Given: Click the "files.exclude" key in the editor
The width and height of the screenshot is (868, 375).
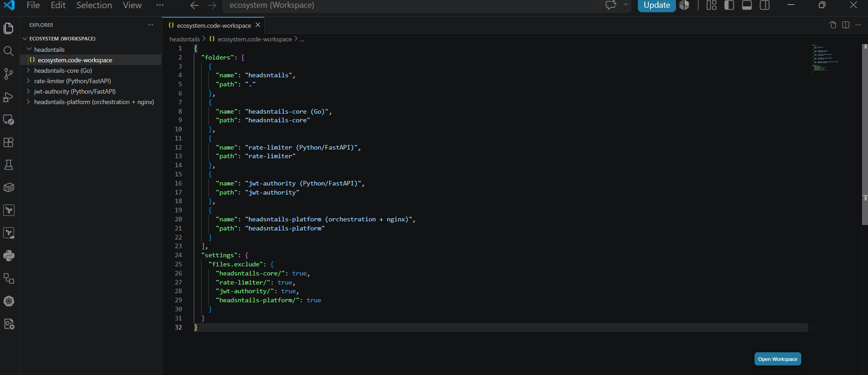Looking at the screenshot, I should (236, 264).
